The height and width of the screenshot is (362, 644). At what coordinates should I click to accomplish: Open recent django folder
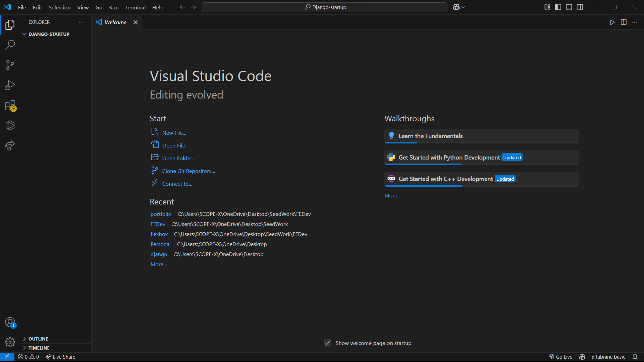159,254
